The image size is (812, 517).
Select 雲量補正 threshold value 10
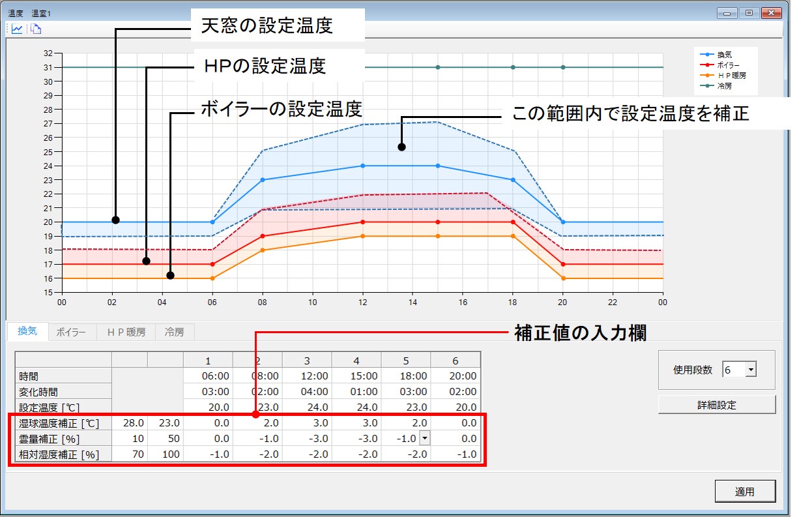[130, 439]
